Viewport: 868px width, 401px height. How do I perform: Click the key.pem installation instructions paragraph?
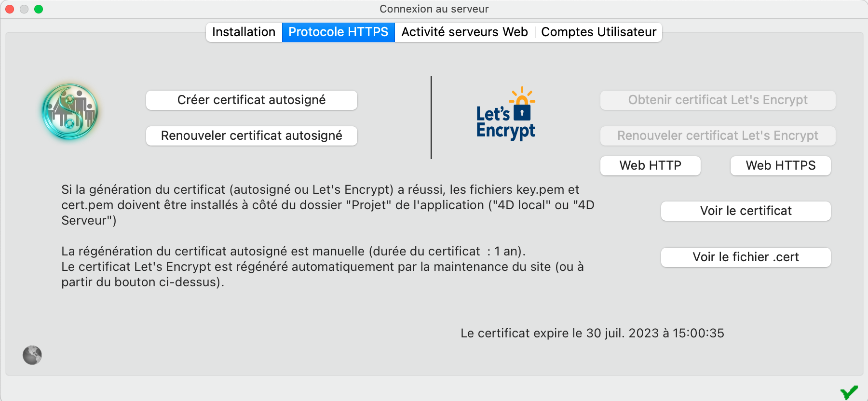point(328,205)
